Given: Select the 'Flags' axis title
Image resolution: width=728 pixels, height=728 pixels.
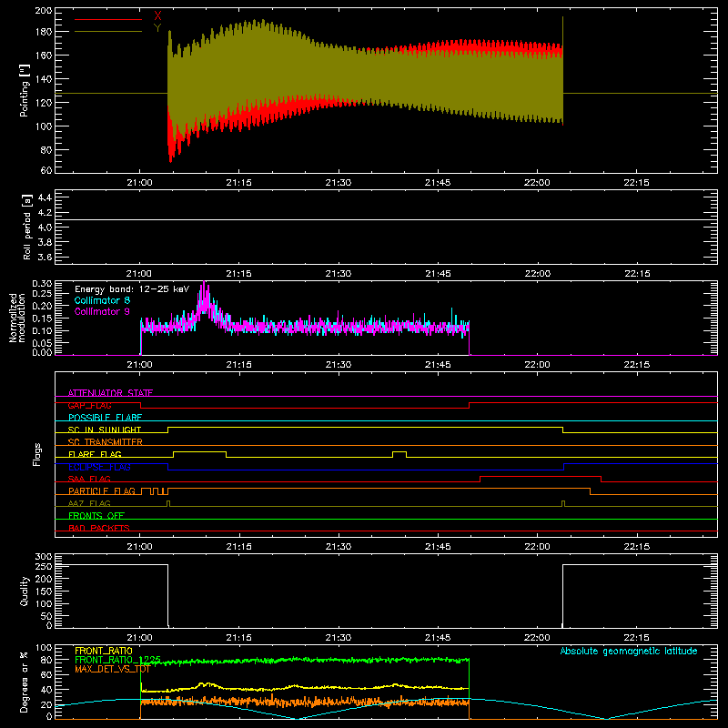Looking at the screenshot, I should pyautogui.click(x=36, y=454).
